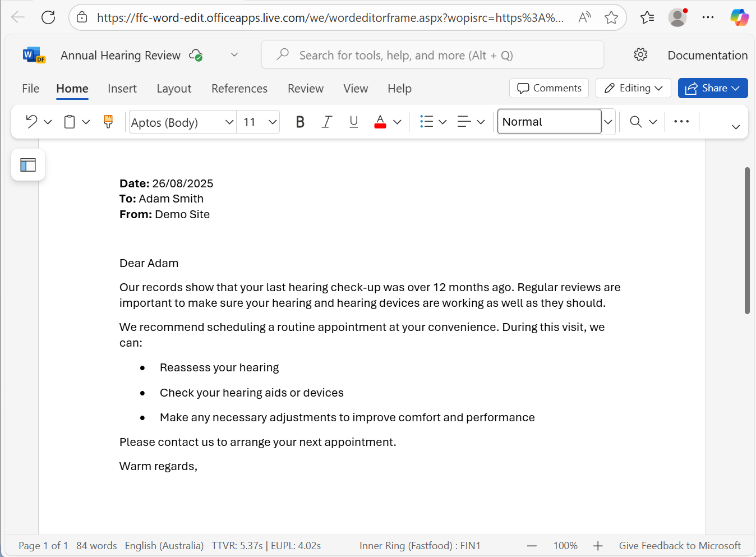Viewport: 756px width, 557px height.
Task: Click the Format Painter icon
Action: pos(108,122)
